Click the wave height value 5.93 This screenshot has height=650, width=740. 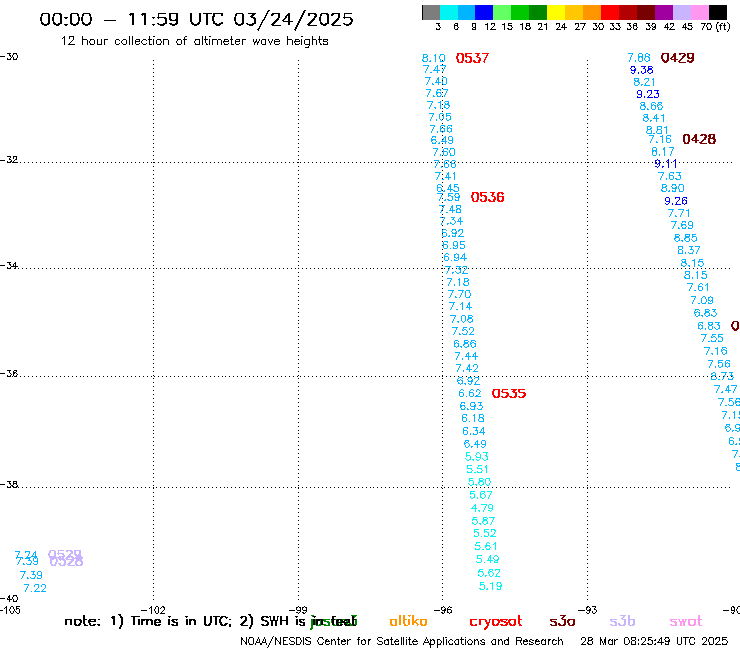477,456
